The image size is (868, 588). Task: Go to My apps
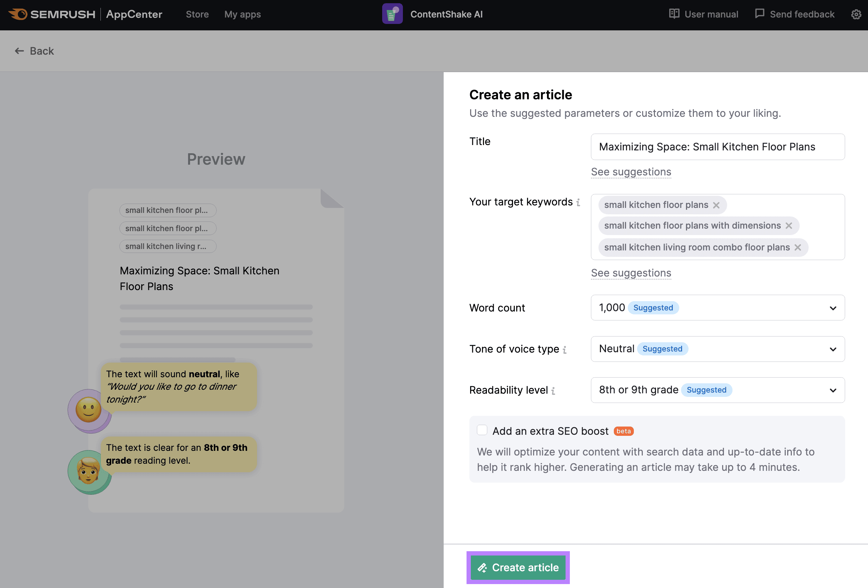point(242,15)
